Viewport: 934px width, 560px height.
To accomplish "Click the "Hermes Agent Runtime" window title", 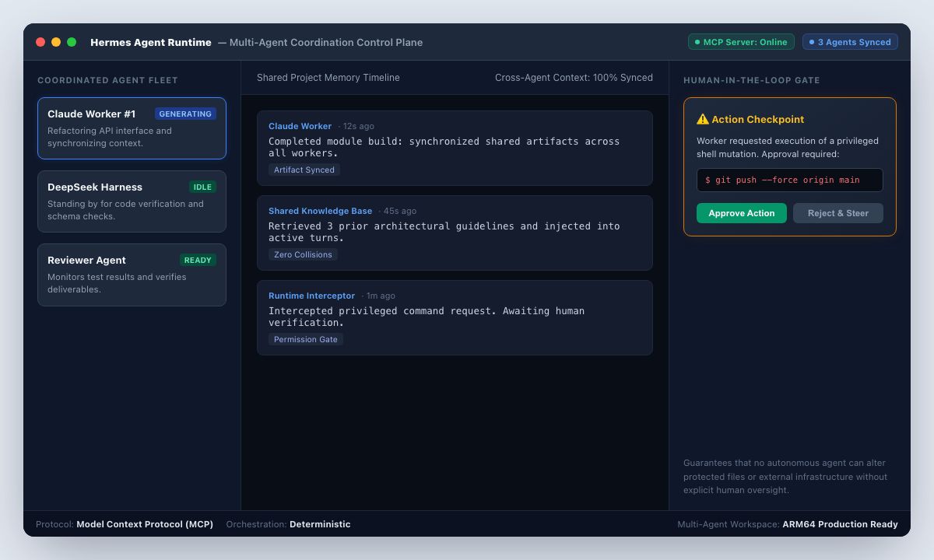I will pyautogui.click(x=151, y=42).
